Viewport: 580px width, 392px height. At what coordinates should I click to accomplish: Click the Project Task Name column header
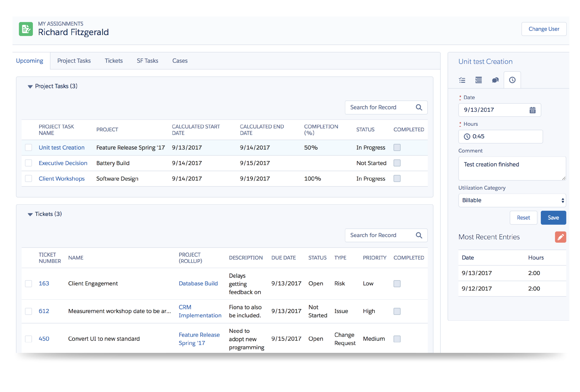click(x=56, y=130)
